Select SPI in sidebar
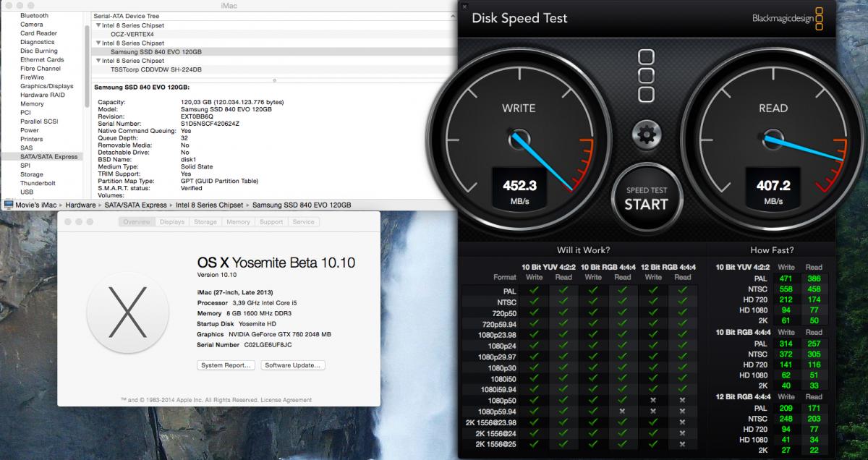Viewport: 868px width, 460px height. [x=25, y=165]
